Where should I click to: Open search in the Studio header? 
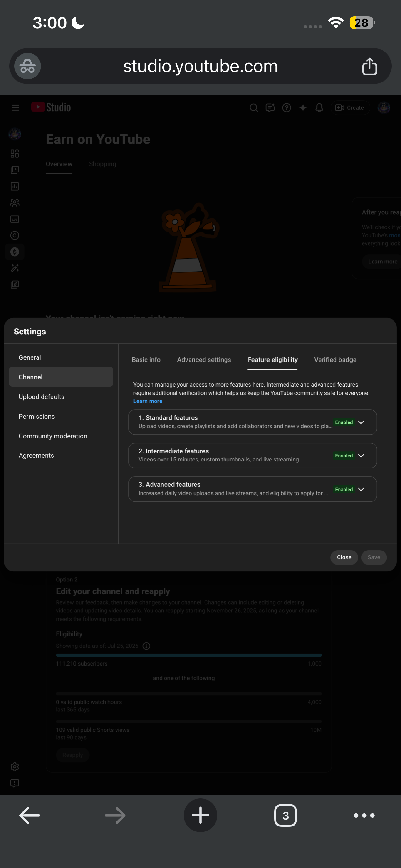coord(254,108)
